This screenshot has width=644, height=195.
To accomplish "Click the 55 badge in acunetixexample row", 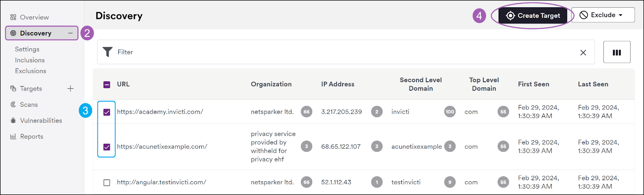I will click(x=503, y=147).
